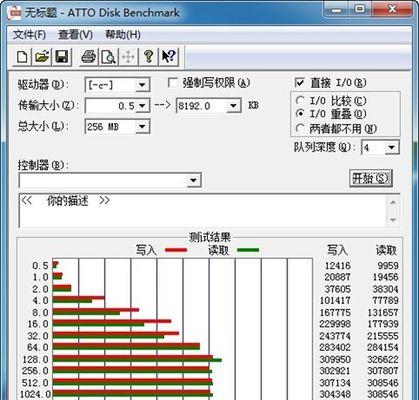Open the 文件(F) menu

tap(29, 34)
